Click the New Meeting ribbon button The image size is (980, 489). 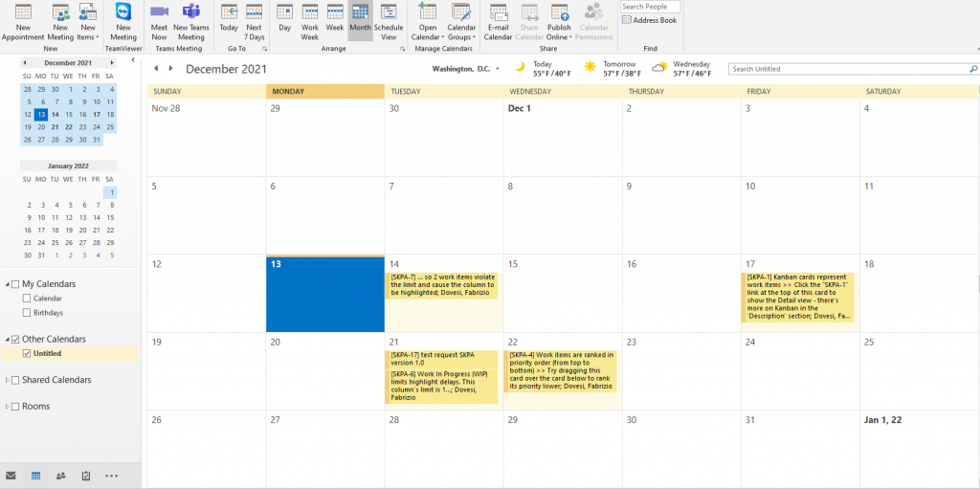pos(60,23)
